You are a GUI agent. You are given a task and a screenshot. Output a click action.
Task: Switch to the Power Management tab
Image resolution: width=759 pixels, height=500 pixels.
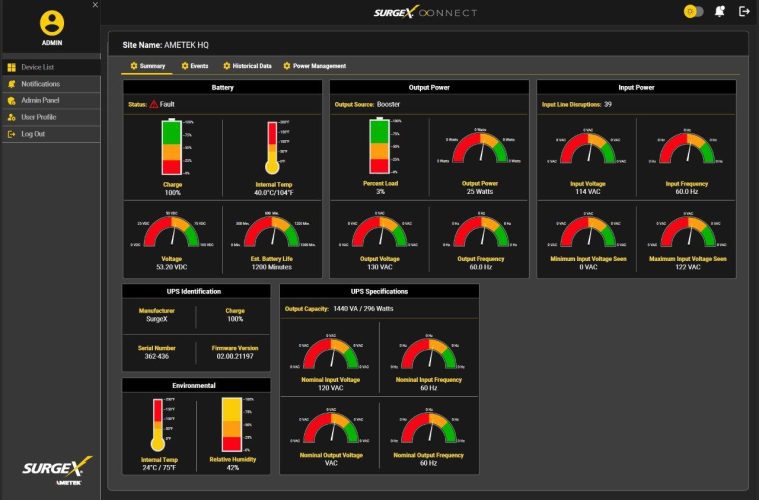[315, 66]
